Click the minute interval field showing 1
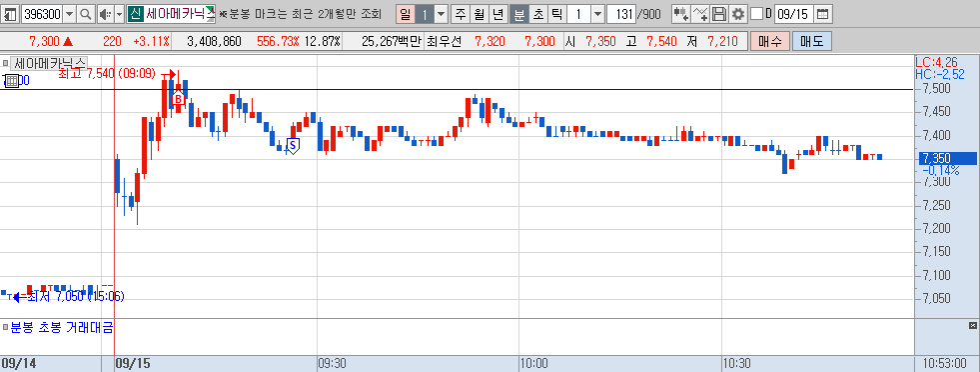This screenshot has width=980, height=372. 578,14
